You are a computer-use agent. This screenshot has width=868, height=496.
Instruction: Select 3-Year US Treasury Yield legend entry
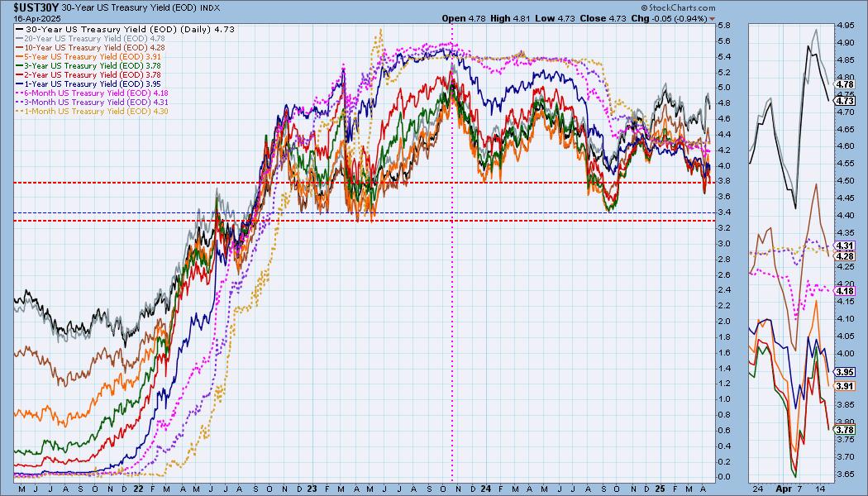(88, 66)
